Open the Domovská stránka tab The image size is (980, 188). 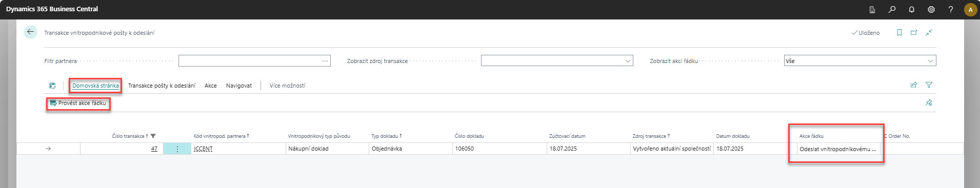[x=95, y=86]
